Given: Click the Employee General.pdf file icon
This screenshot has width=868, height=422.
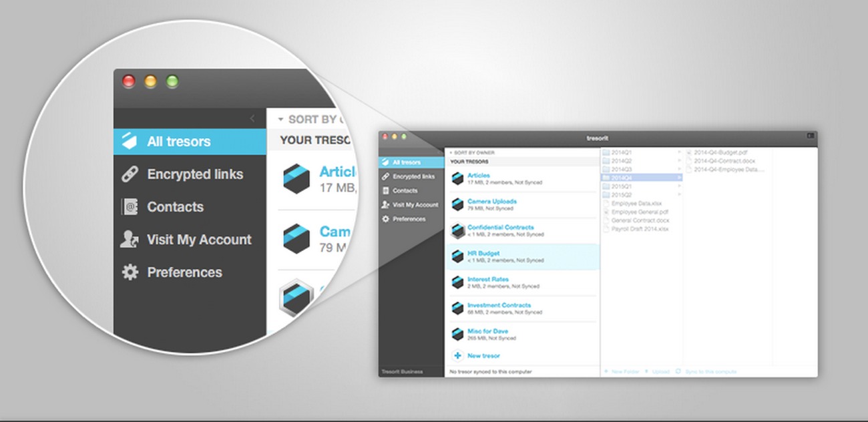Looking at the screenshot, I should pos(606,212).
